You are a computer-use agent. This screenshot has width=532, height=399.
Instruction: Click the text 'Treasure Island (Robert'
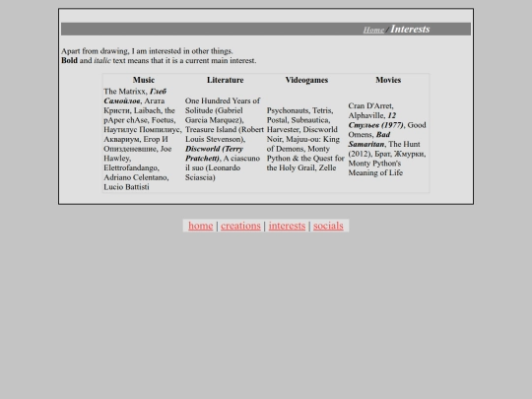[225, 130]
